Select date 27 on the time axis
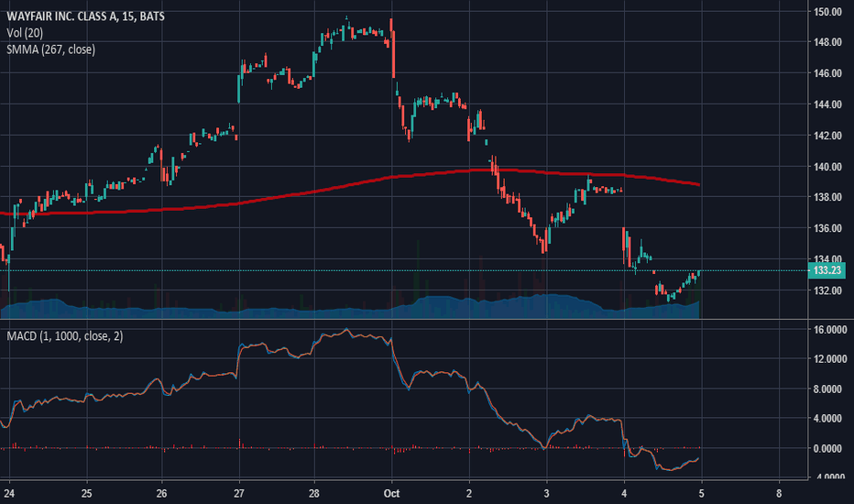This screenshot has height=504, width=854. coord(239,493)
